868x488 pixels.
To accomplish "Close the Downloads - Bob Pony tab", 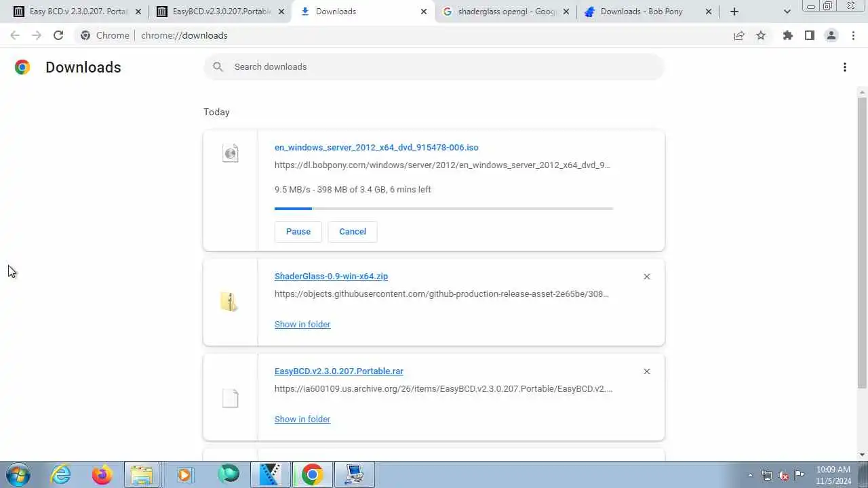I will click(x=709, y=12).
